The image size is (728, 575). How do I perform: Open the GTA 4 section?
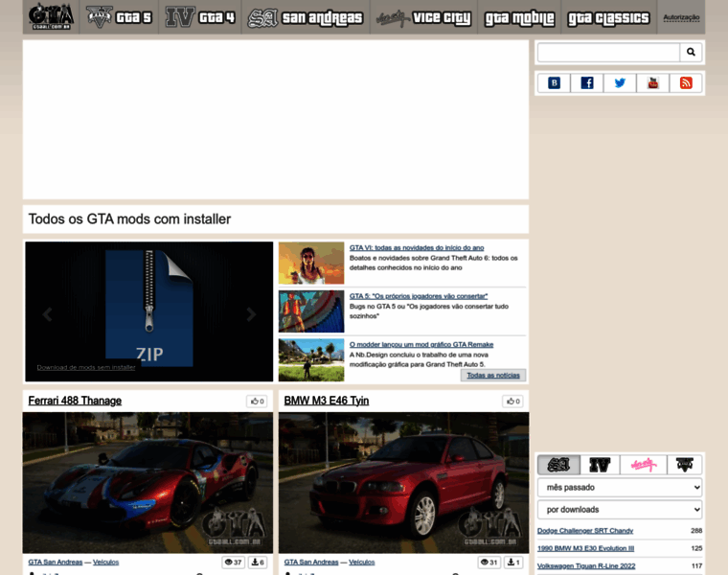tap(200, 17)
